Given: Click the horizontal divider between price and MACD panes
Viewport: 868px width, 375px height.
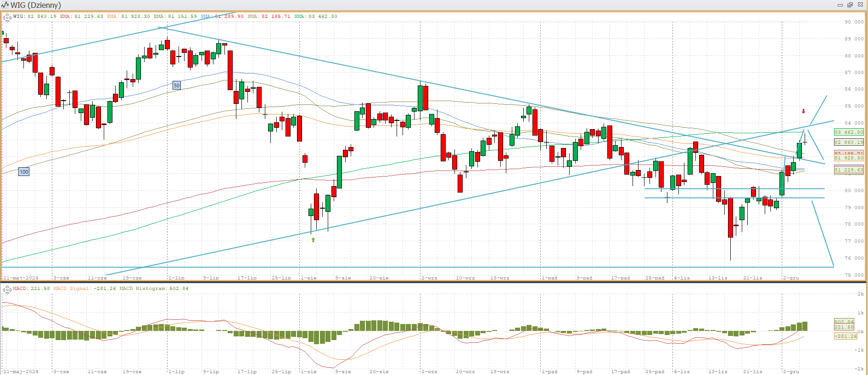Looking at the screenshot, I should pos(434,282).
